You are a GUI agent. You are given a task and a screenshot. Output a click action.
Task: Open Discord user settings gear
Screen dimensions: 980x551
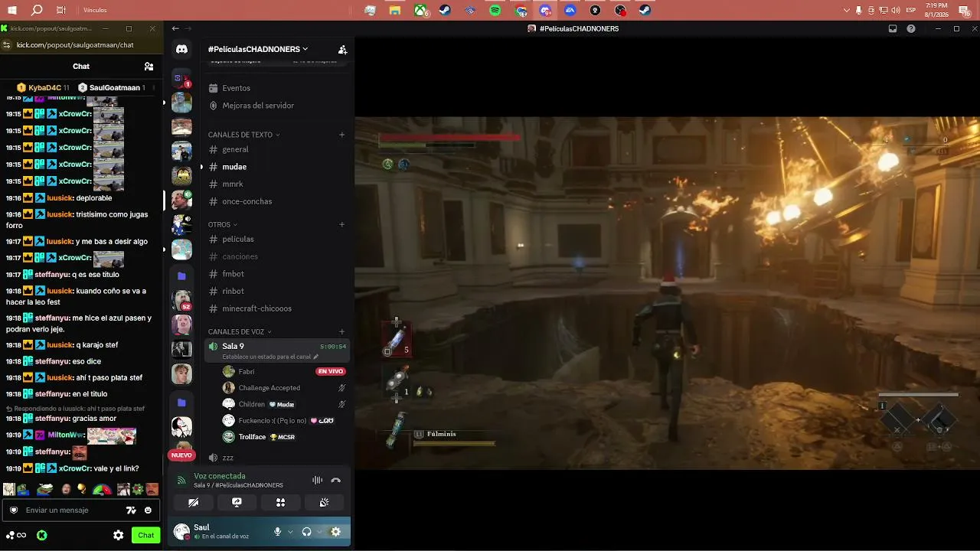point(335,532)
